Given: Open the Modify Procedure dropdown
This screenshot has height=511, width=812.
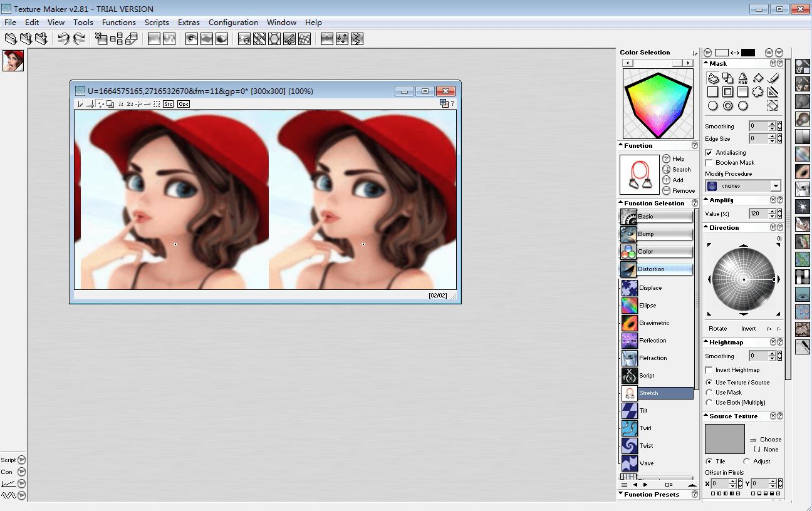Looking at the screenshot, I should pos(775,185).
